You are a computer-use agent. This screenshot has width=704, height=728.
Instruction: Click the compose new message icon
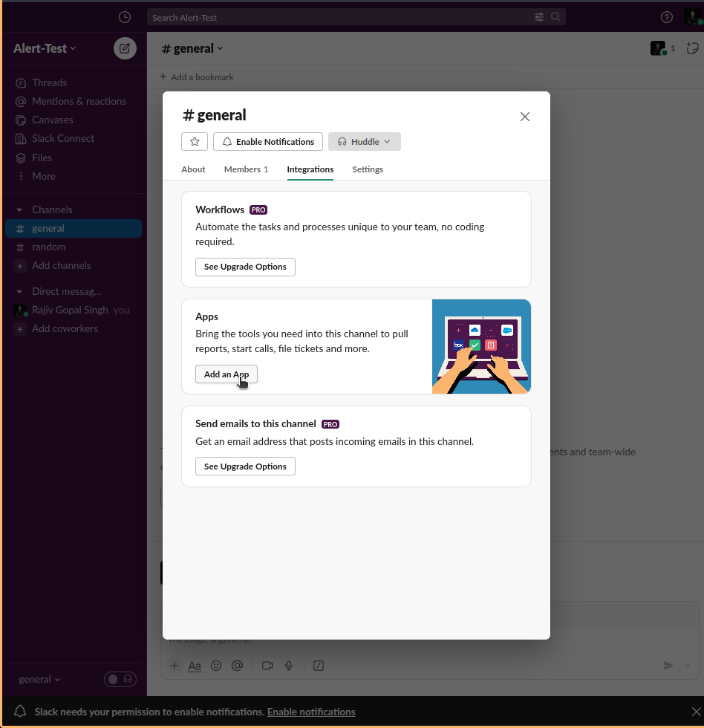[125, 48]
